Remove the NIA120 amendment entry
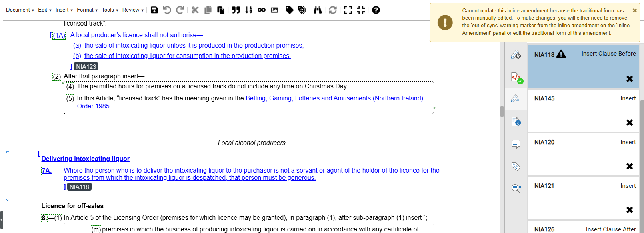This screenshot has height=233, width=644. tap(630, 166)
